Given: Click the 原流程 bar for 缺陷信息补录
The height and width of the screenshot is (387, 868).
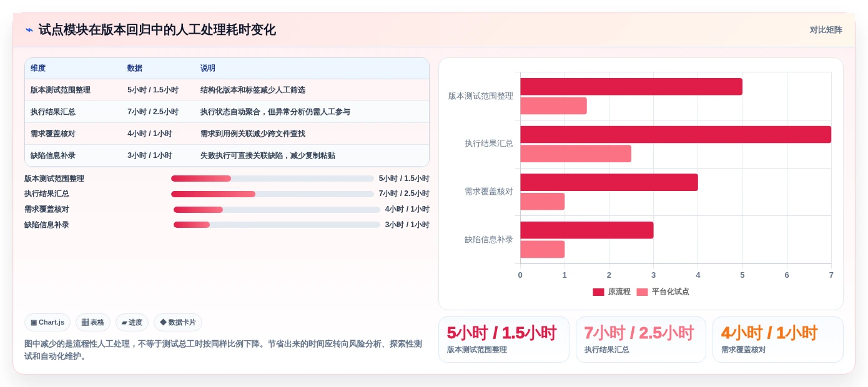Looking at the screenshot, I should click(x=587, y=230).
